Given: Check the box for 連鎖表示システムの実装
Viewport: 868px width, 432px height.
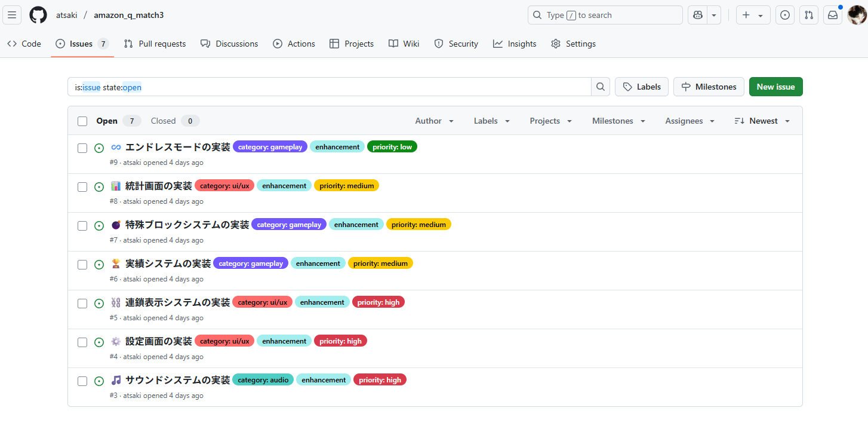Looking at the screenshot, I should [82, 303].
